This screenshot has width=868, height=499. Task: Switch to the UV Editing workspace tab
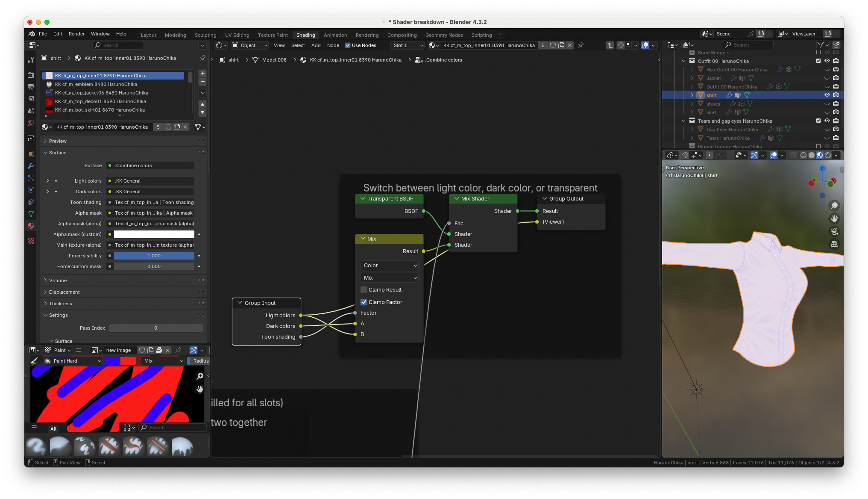237,35
